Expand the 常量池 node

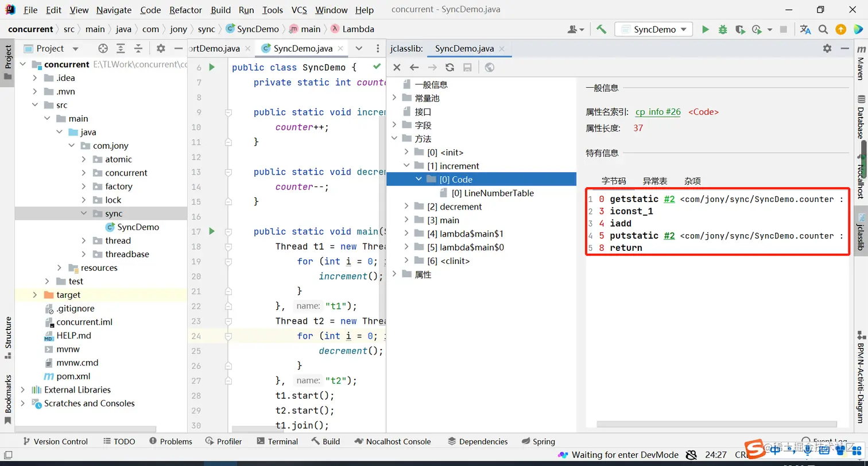[394, 98]
